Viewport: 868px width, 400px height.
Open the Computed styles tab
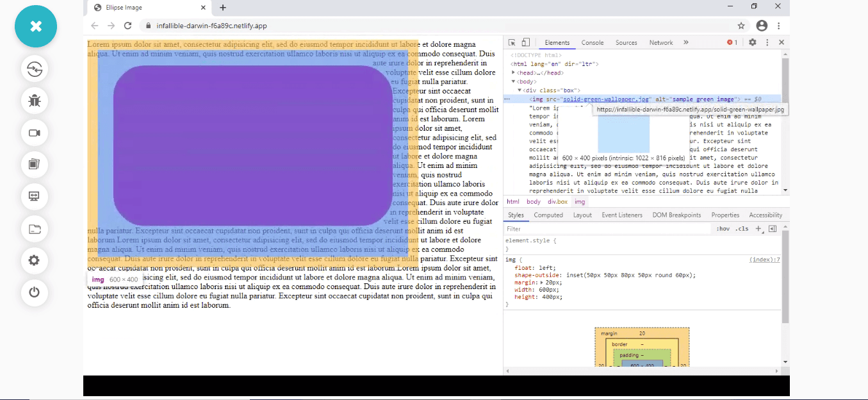tap(548, 215)
